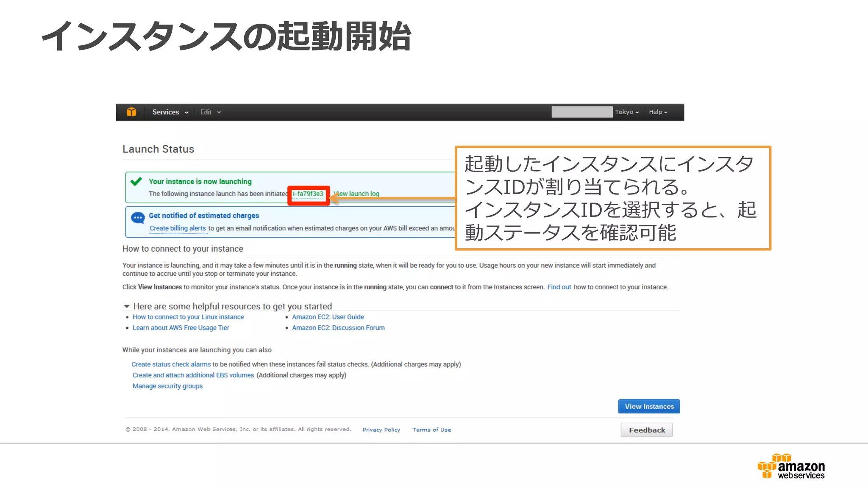Click the grayed account name field
868x488 pixels.
click(581, 112)
